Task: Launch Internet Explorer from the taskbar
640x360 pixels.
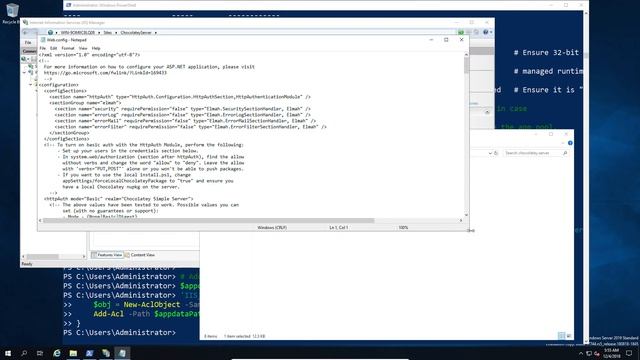Action: pyautogui.click(x=57, y=353)
